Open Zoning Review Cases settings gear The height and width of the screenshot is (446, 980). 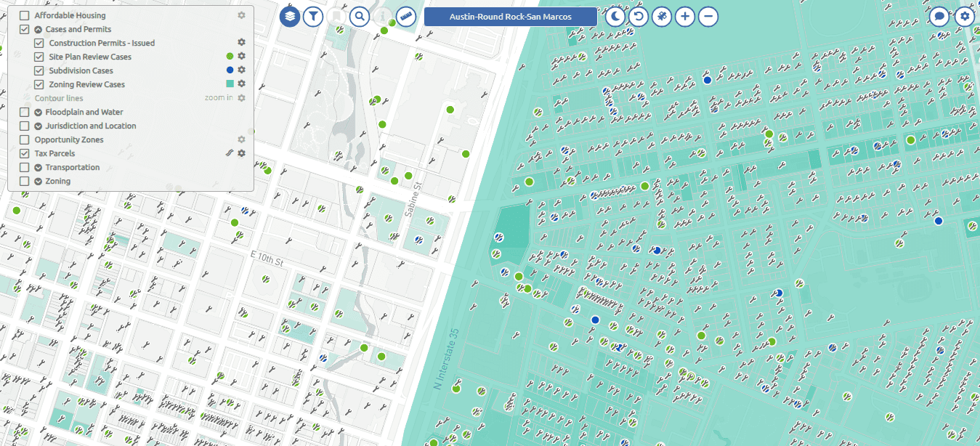241,84
